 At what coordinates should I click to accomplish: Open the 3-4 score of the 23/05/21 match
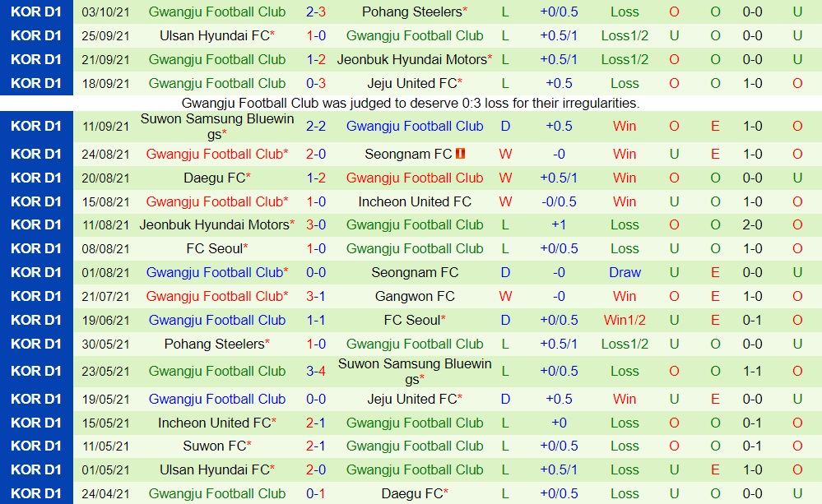pyautogui.click(x=316, y=371)
